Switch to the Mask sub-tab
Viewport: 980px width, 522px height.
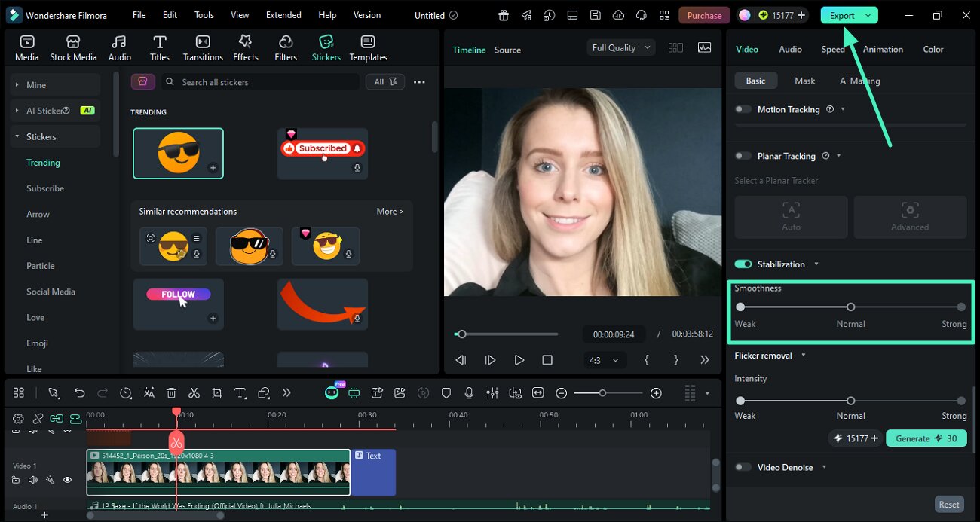[805, 81]
